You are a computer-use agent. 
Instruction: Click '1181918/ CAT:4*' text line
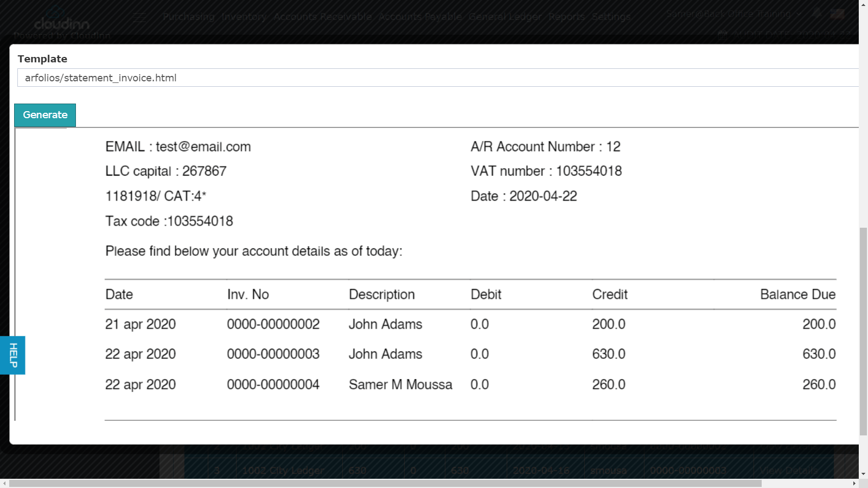click(x=156, y=196)
